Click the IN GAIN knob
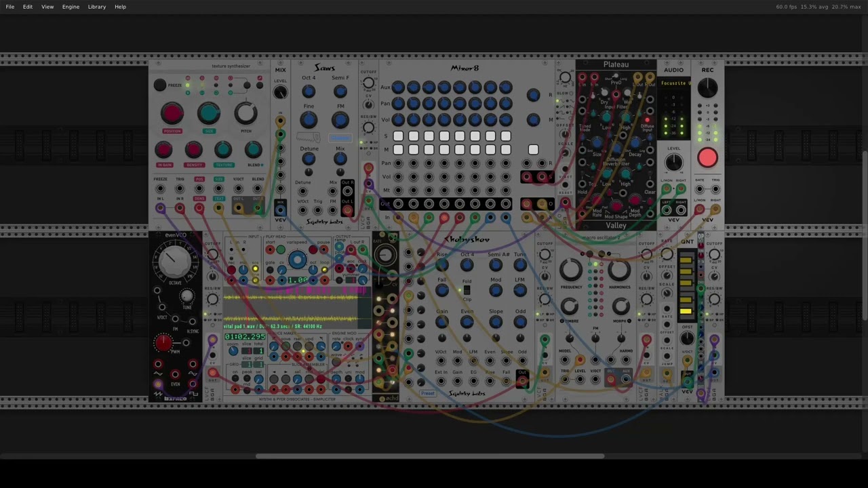This screenshot has width=868, height=488. [x=163, y=150]
